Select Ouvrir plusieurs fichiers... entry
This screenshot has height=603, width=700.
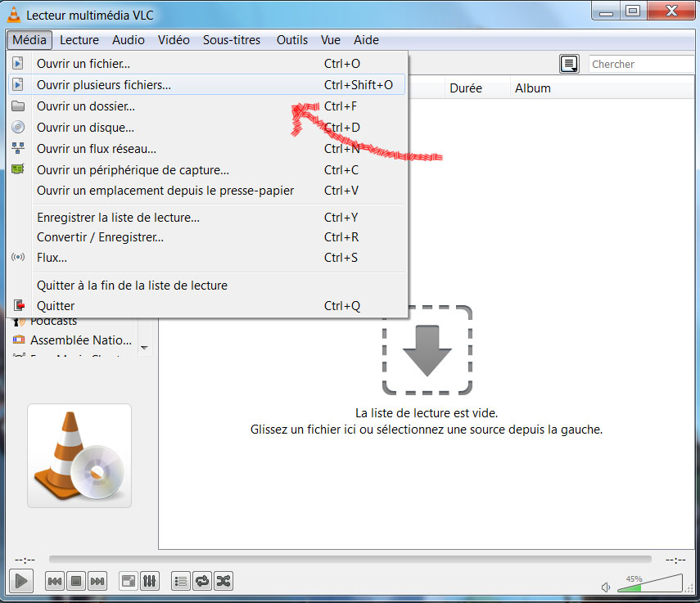206,85
